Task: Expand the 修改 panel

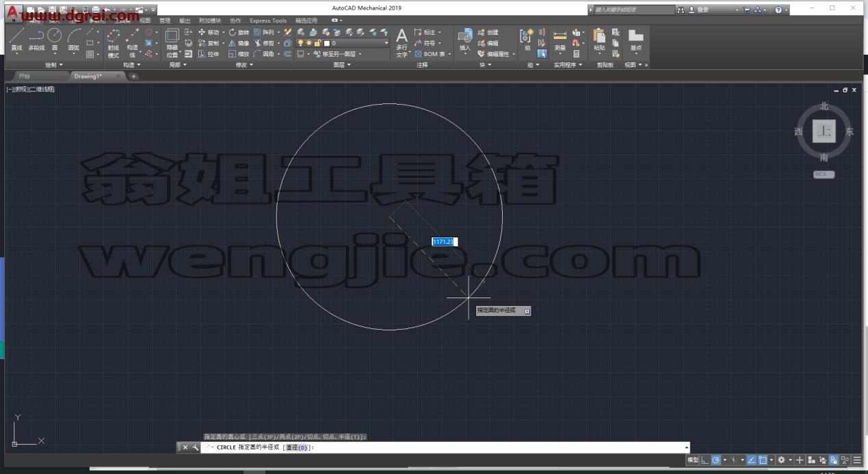Action: click(244, 65)
